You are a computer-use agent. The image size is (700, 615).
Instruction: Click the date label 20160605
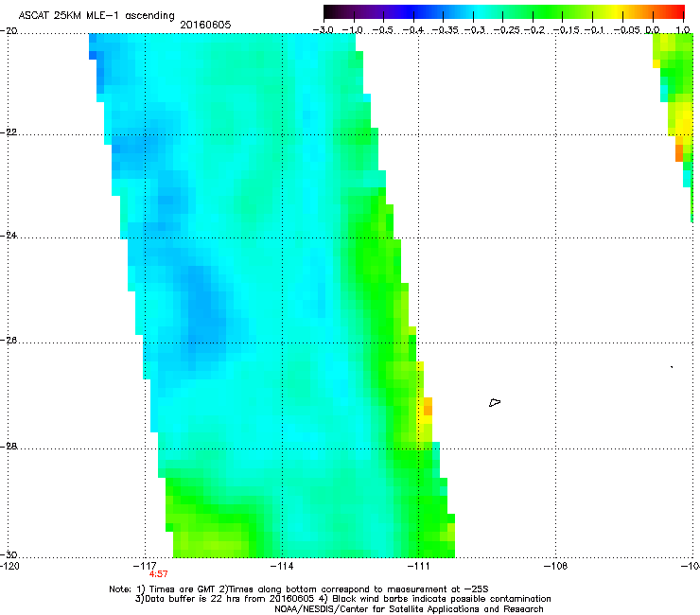(x=205, y=25)
